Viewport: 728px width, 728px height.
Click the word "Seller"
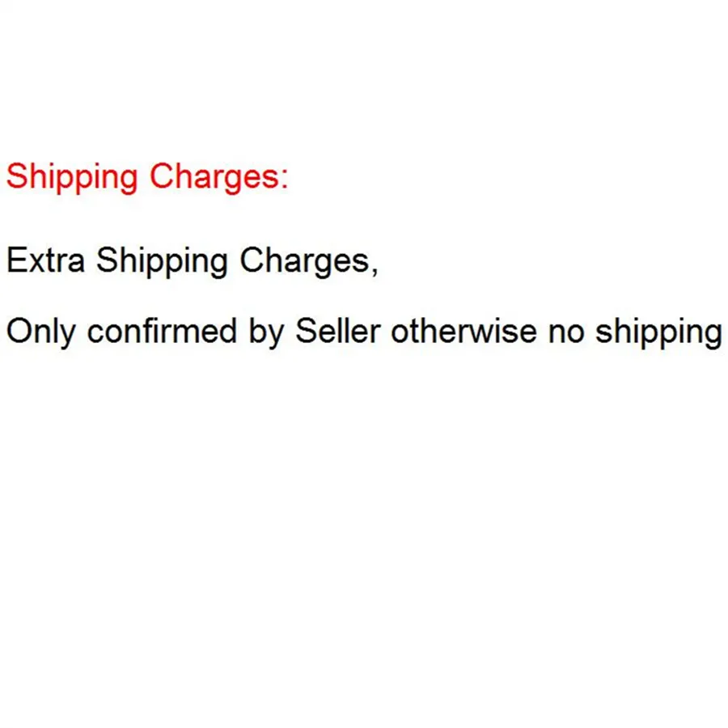(x=337, y=332)
